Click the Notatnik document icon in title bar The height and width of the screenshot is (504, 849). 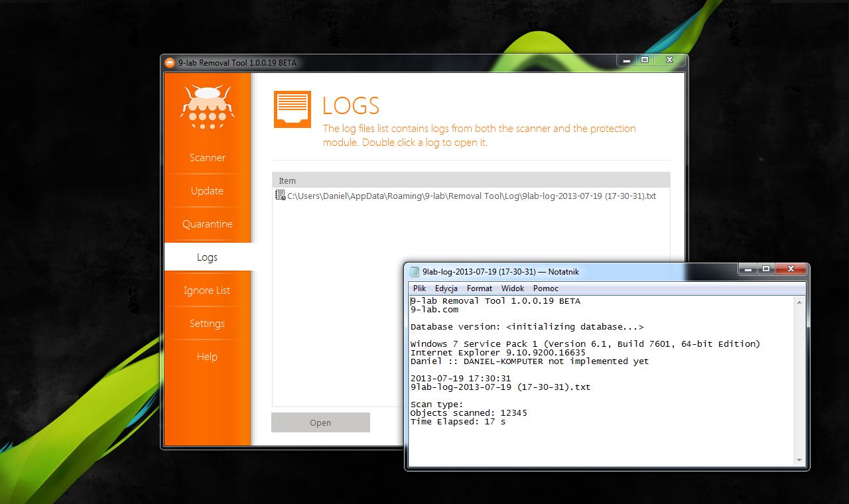(x=415, y=271)
